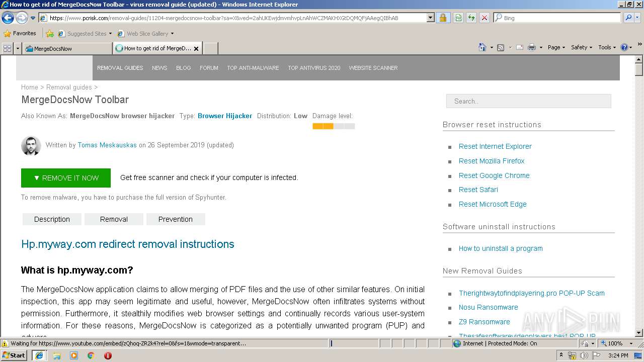Click the Print icon
The image size is (644, 362).
point(532,47)
